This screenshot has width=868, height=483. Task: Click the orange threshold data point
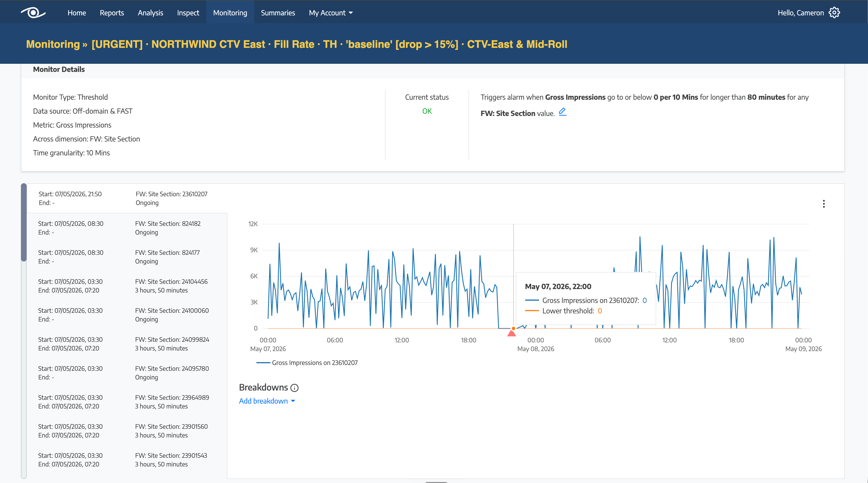coord(513,328)
